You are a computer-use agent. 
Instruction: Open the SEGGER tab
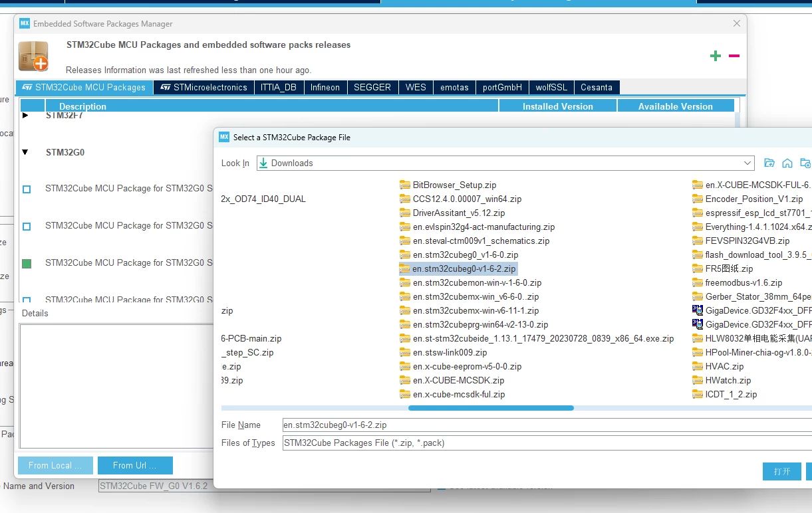(x=372, y=87)
